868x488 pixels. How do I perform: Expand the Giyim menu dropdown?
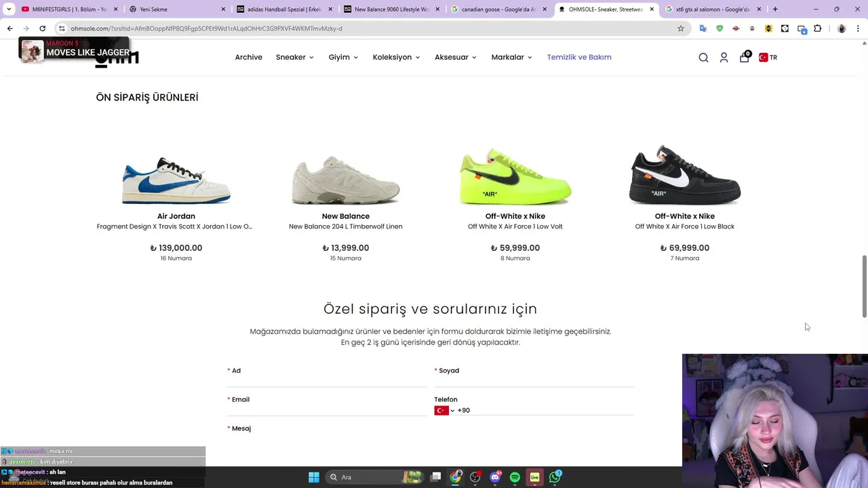pos(343,58)
